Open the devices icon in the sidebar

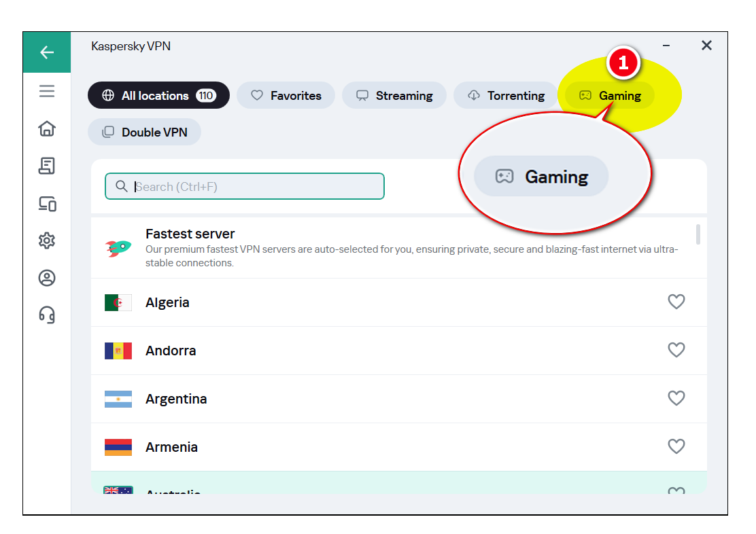coord(48,203)
